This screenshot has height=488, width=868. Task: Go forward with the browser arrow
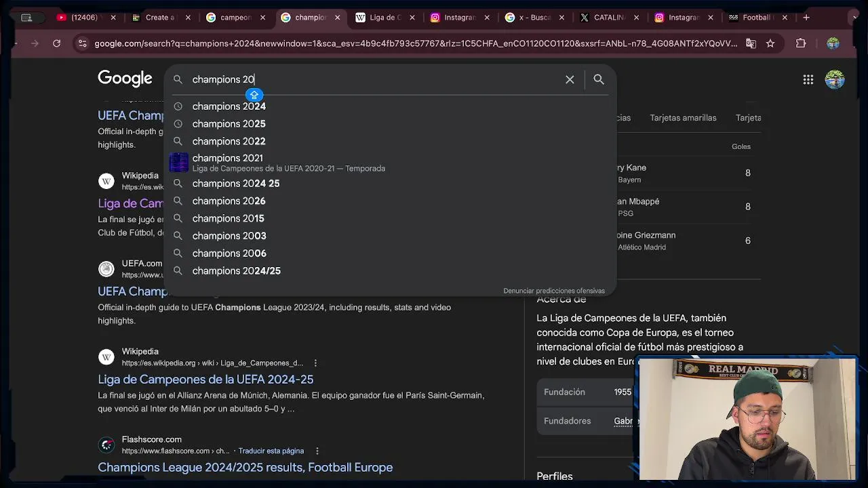tap(35, 43)
